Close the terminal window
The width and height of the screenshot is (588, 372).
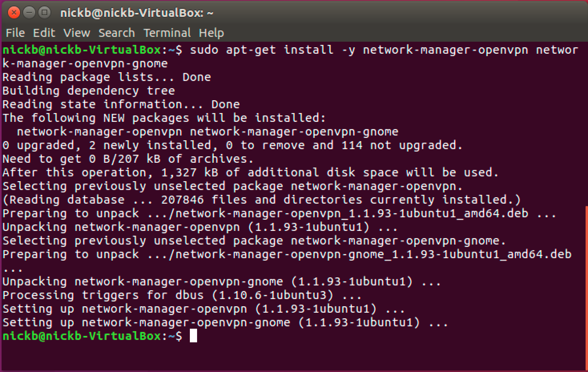click(x=14, y=13)
